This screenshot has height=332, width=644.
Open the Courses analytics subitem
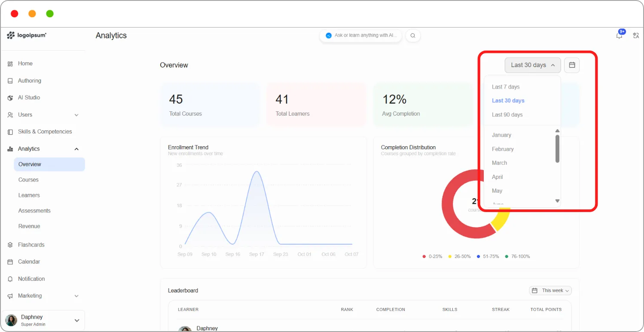(28, 180)
